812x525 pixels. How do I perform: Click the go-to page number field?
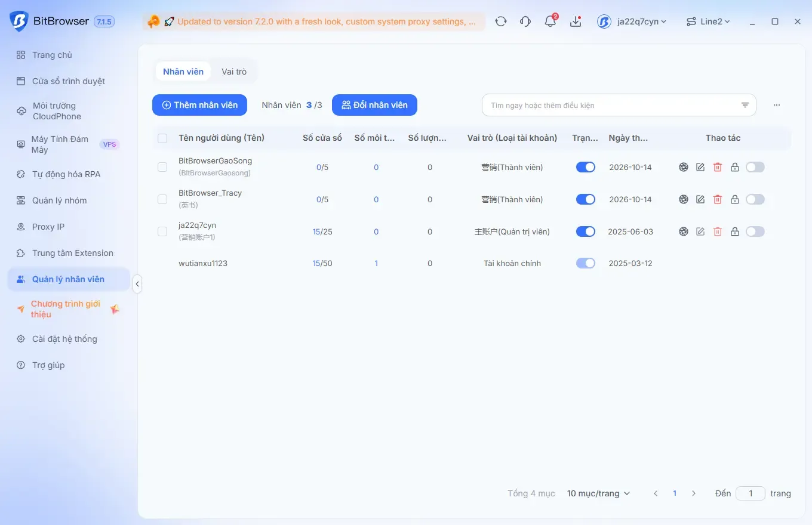point(751,493)
